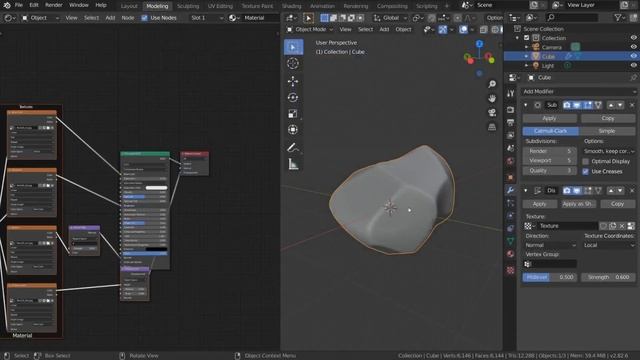Toggle visibility of Collection in outliner

click(633, 38)
